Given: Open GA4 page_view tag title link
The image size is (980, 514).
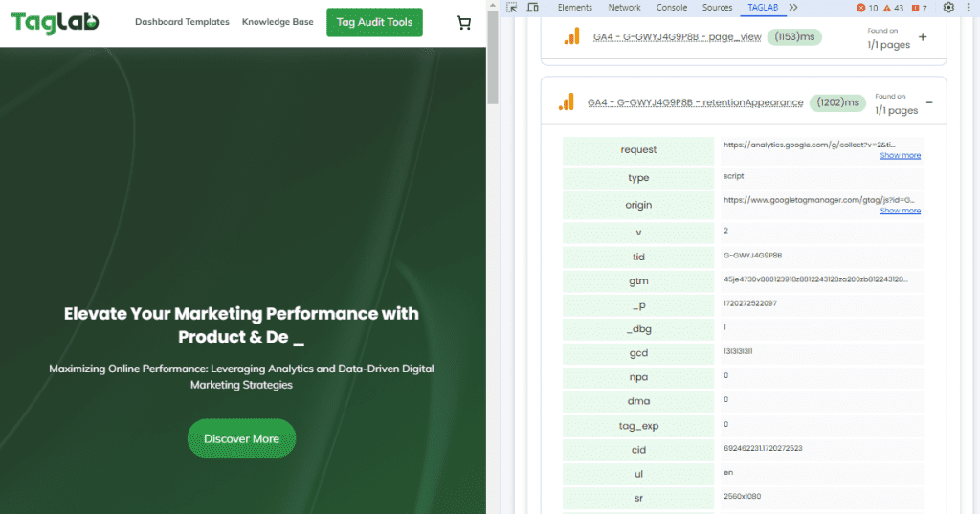Looking at the screenshot, I should pyautogui.click(x=677, y=37).
